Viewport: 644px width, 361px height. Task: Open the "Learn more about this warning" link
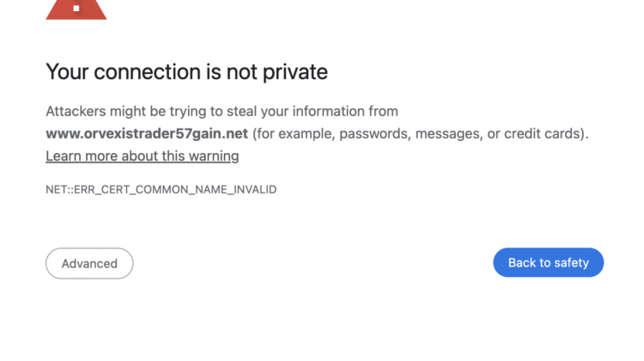click(x=142, y=156)
